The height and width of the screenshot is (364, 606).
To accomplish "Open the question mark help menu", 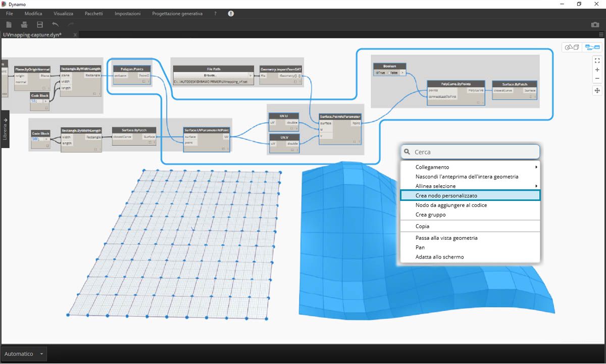I will click(215, 14).
